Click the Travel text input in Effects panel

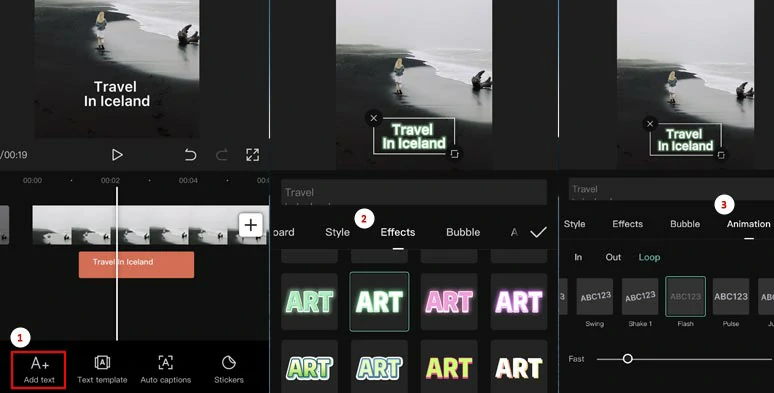point(414,192)
